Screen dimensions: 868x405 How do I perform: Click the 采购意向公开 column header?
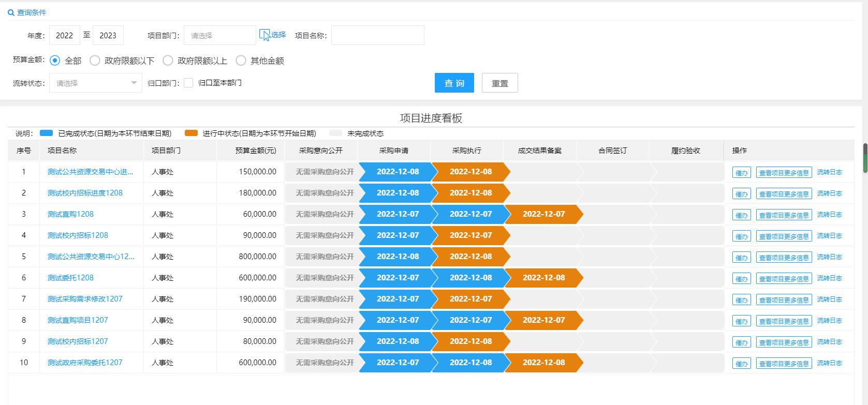coord(321,151)
